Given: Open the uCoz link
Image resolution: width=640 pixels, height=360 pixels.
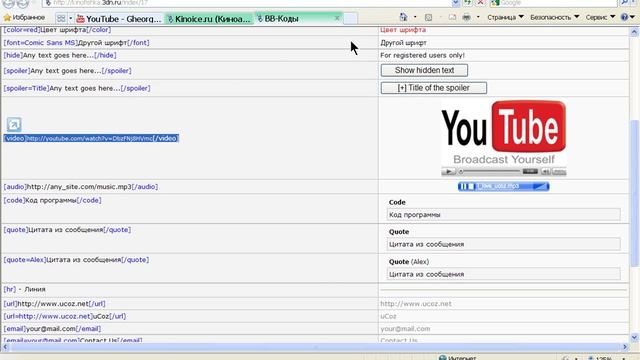Looking at the screenshot, I should (388, 316).
